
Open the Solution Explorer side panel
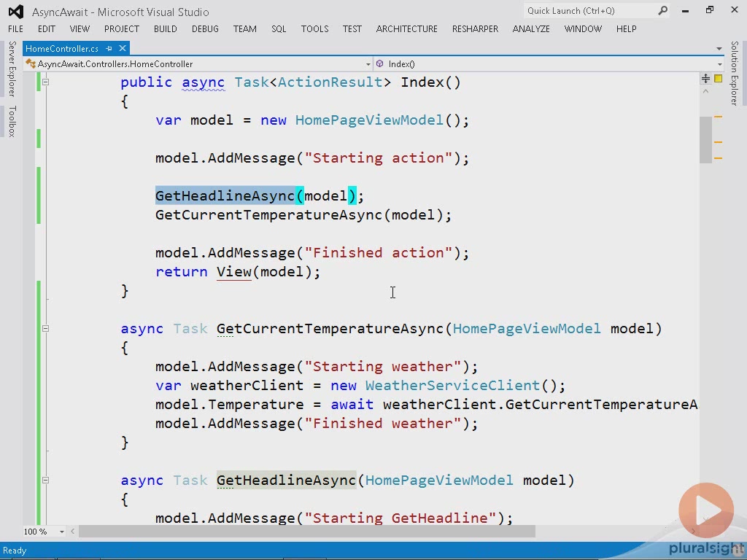coord(735,73)
